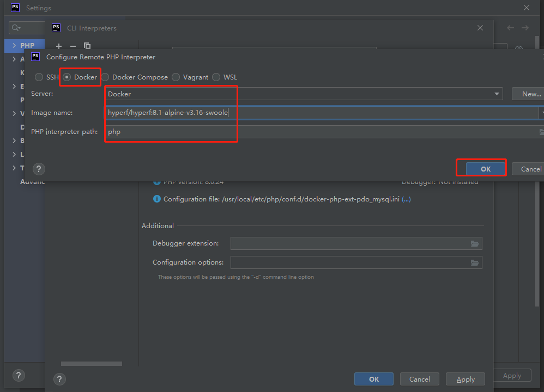Confirm Configure Remote PHP Interpreter with OK
Viewport: 544px width, 392px height.
tap(485, 169)
